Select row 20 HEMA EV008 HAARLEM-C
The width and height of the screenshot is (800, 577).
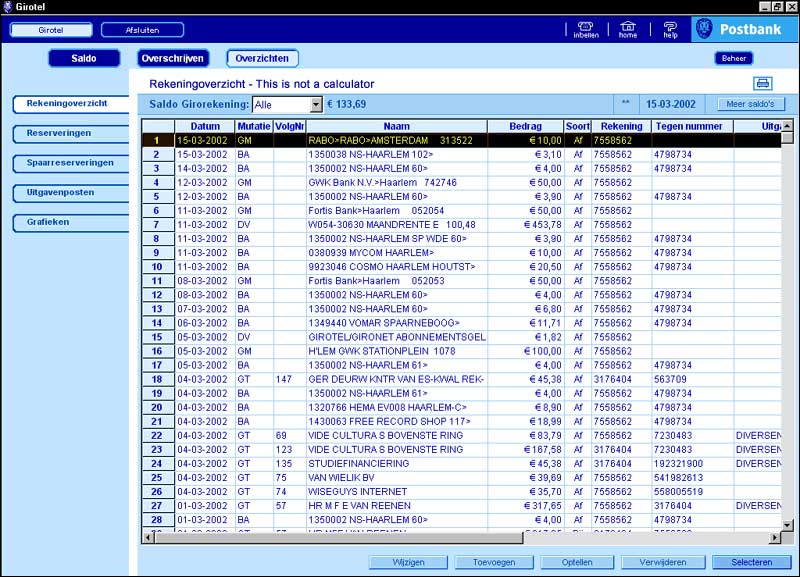tap(461, 407)
